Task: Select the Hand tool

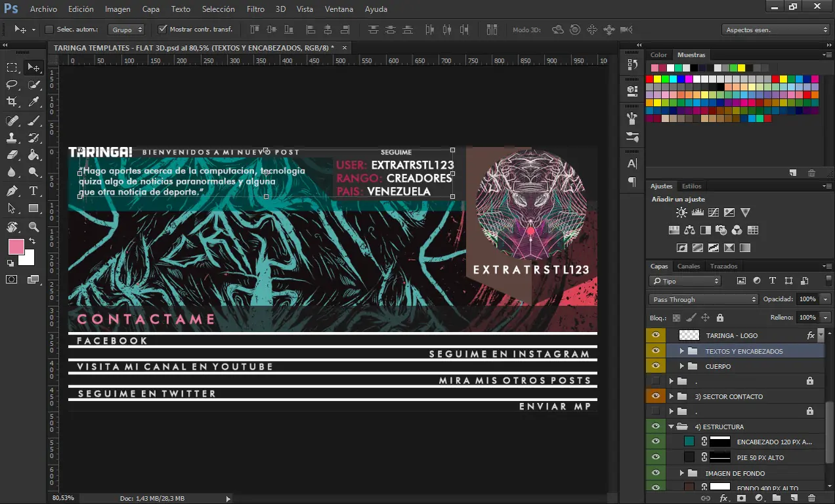Action: (x=12, y=227)
